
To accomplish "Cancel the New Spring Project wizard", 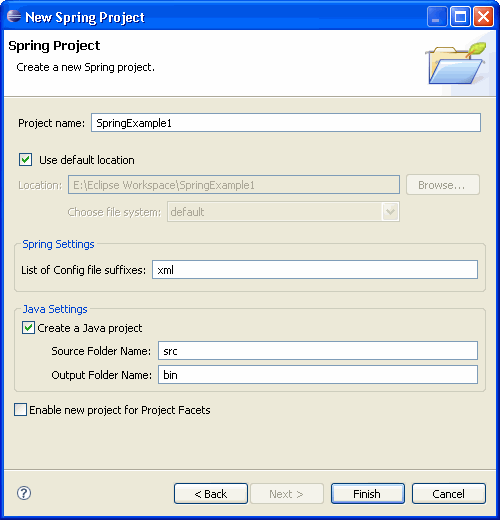I will [449, 494].
